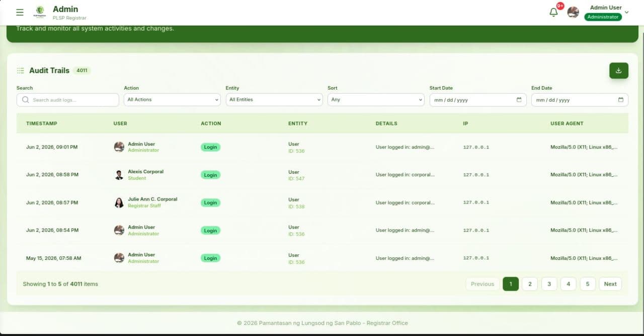
Task: Click Login badge in the 08:54 PM row
Action: [210, 230]
